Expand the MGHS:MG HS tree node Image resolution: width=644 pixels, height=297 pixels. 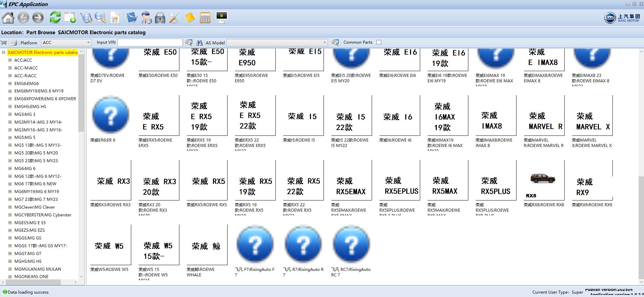(10, 261)
